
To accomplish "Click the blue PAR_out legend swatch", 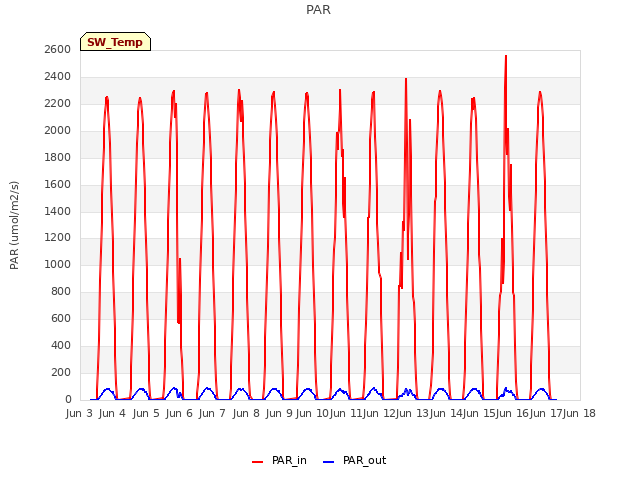I will (328, 462).
